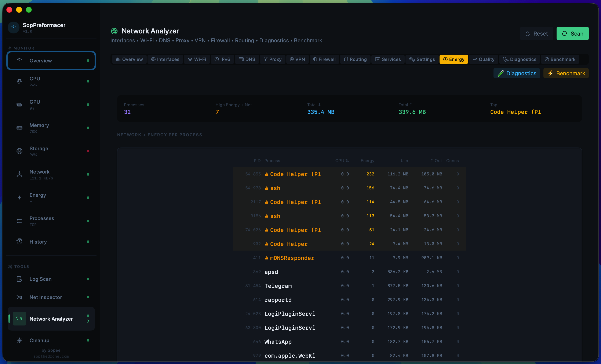Open the History panel
Viewport: 601px width, 364px height.
tap(38, 241)
